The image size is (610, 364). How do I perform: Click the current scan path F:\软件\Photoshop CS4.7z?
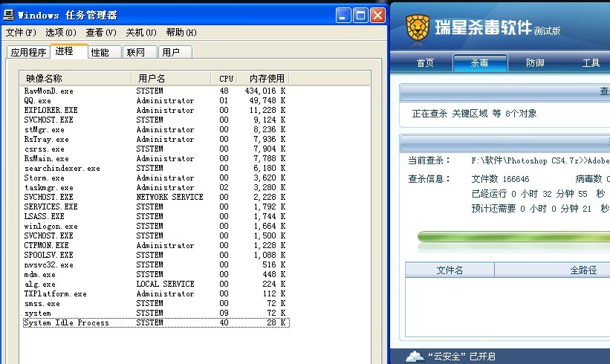541,160
